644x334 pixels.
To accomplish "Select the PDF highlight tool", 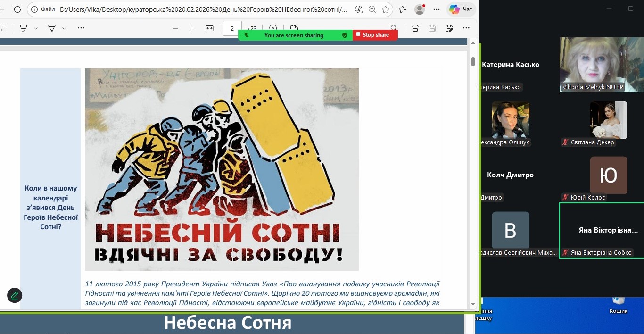I will 24,28.
